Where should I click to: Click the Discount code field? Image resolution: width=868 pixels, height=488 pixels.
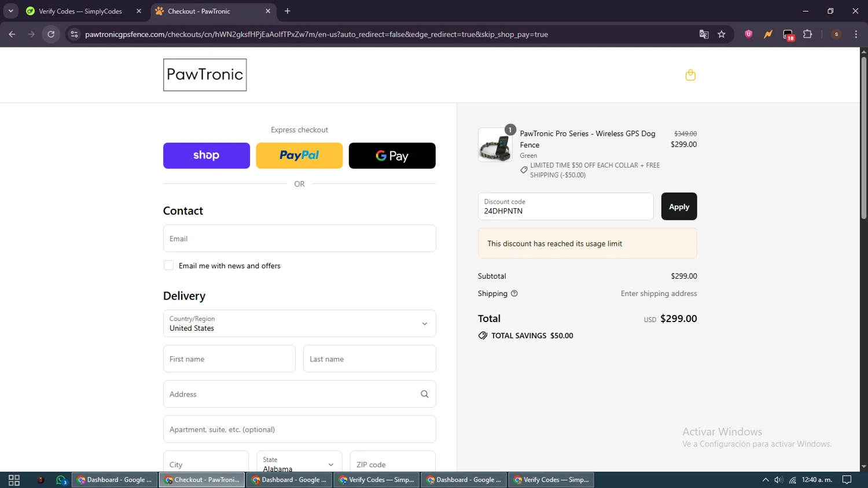tap(565, 206)
